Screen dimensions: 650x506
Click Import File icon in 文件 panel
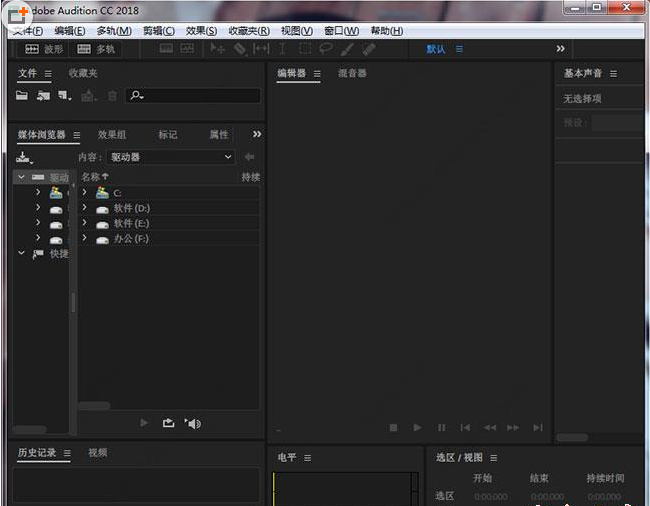(x=43, y=96)
